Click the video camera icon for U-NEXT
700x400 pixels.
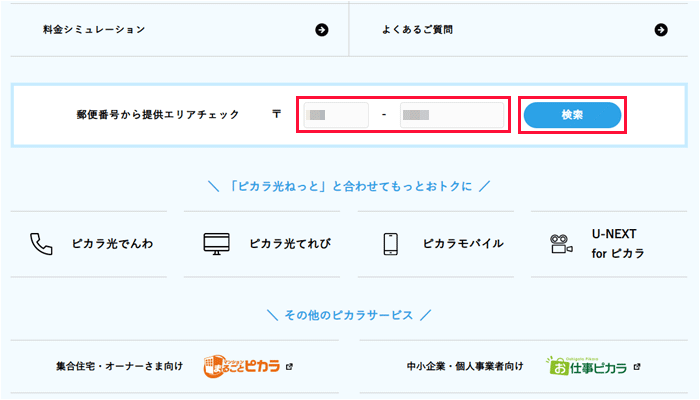pyautogui.click(x=560, y=243)
